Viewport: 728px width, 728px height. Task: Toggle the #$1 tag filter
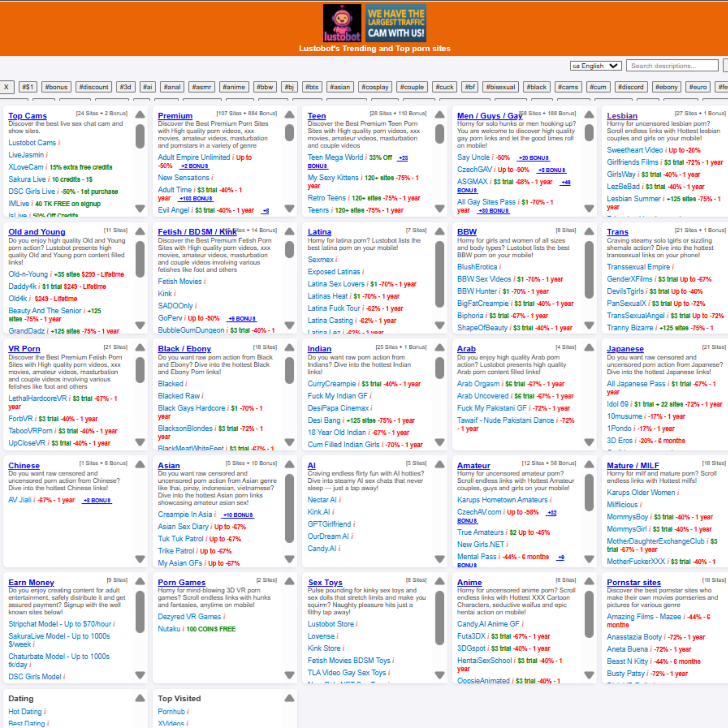tap(28, 87)
